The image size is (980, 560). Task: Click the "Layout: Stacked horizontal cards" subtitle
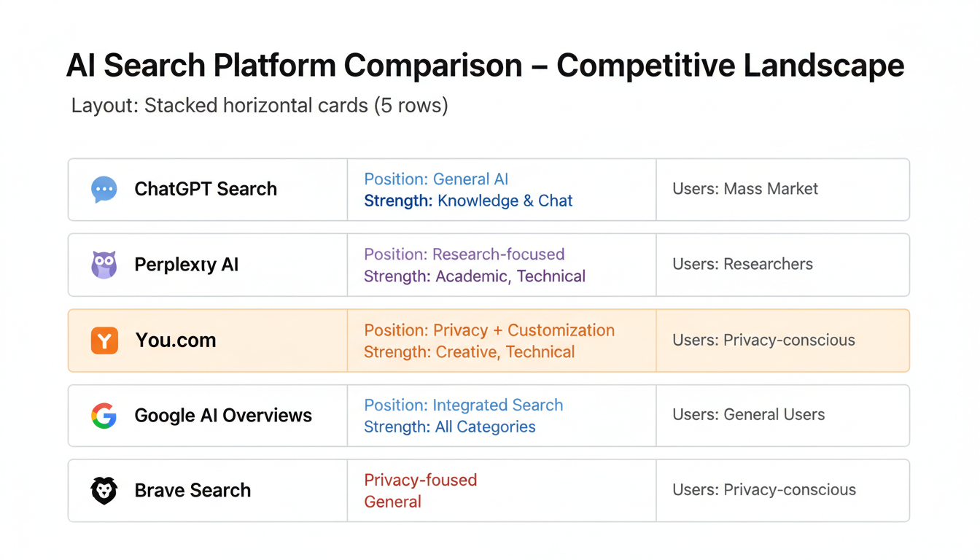pos(260,106)
